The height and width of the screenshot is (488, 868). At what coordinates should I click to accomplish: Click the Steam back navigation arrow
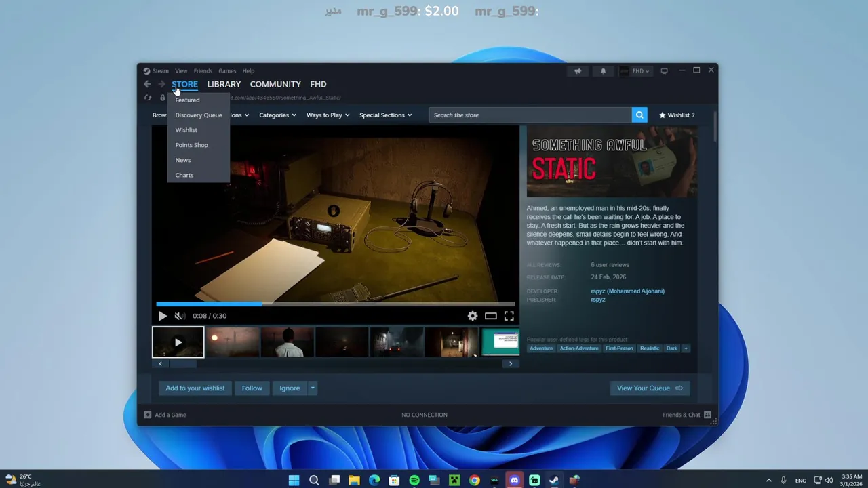(147, 84)
